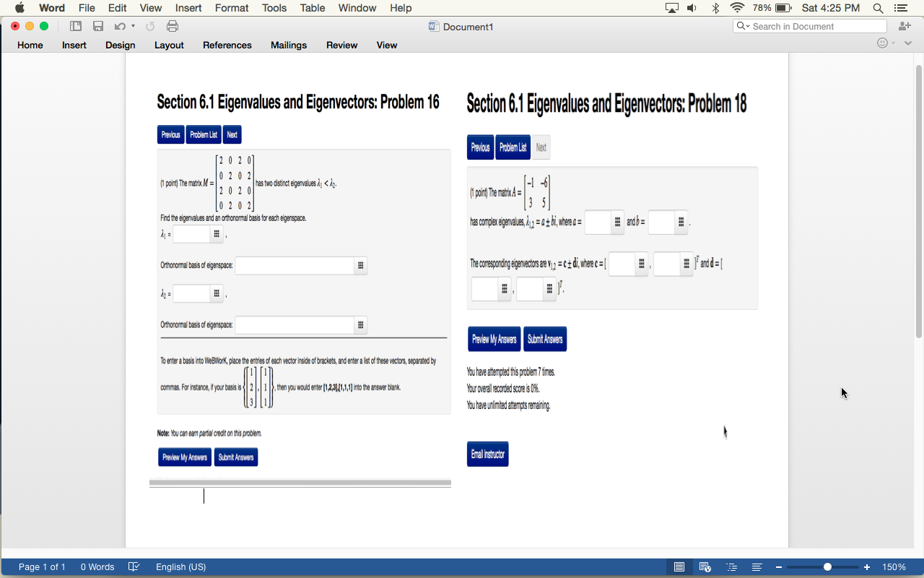Click the Print icon in toolbar
The width and height of the screenshot is (924, 578).
(173, 26)
